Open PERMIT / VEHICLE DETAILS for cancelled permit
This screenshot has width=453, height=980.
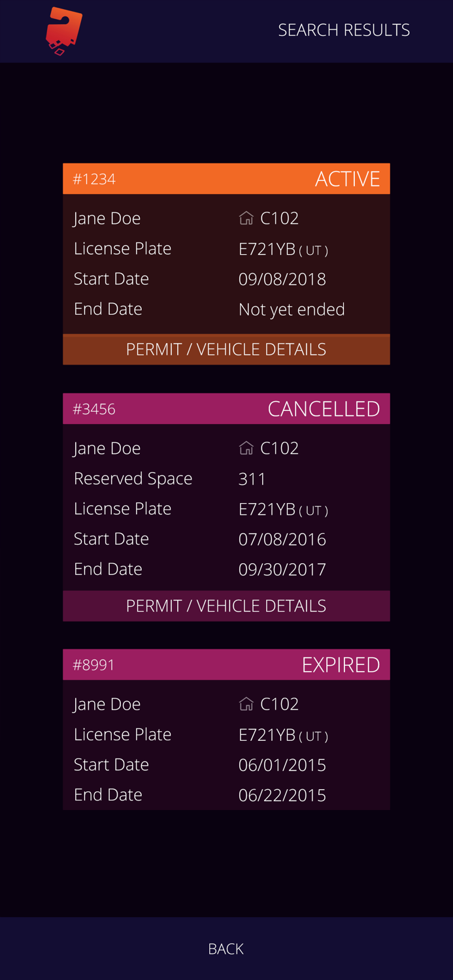point(226,606)
